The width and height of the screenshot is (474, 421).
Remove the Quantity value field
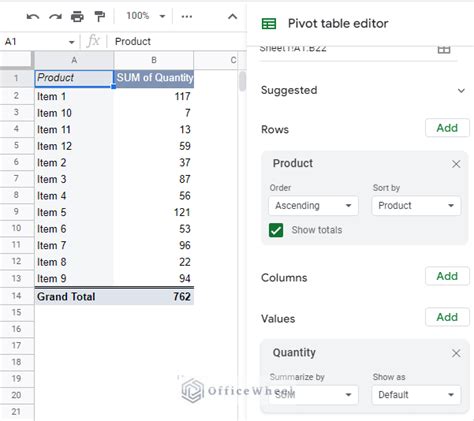click(456, 353)
